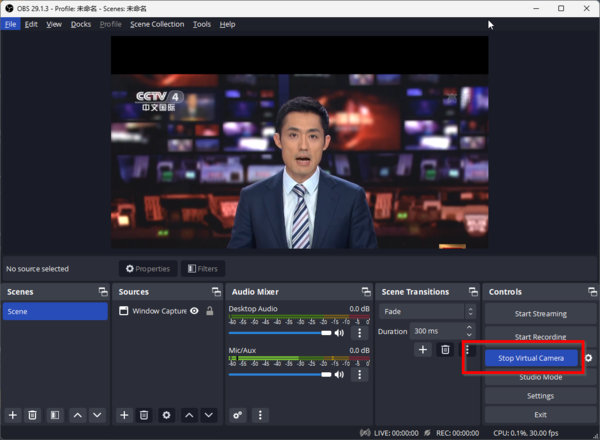Open the Help menu
Screen dimensions: 600x440
pos(227,24)
